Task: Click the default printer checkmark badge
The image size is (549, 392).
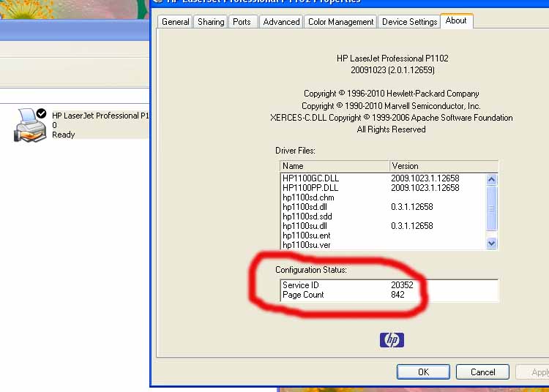Action: tap(41, 113)
